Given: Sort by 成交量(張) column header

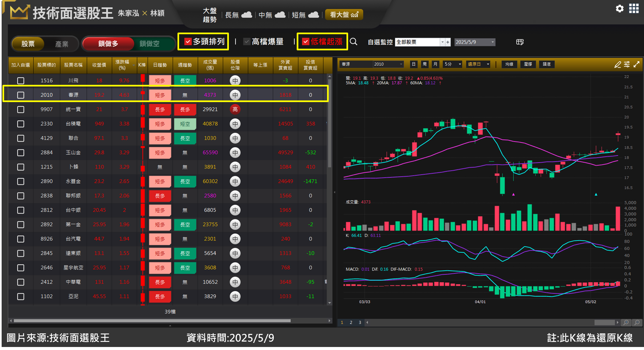Looking at the screenshot, I should [210, 65].
